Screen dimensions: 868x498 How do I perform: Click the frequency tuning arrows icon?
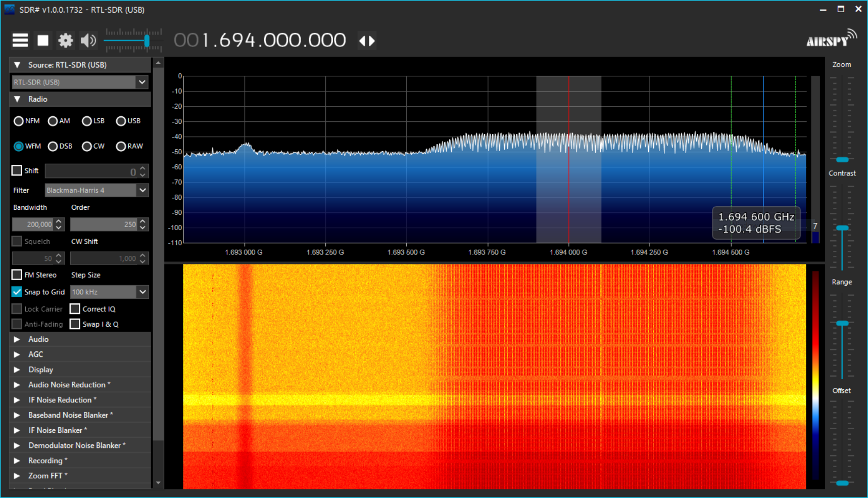click(367, 40)
